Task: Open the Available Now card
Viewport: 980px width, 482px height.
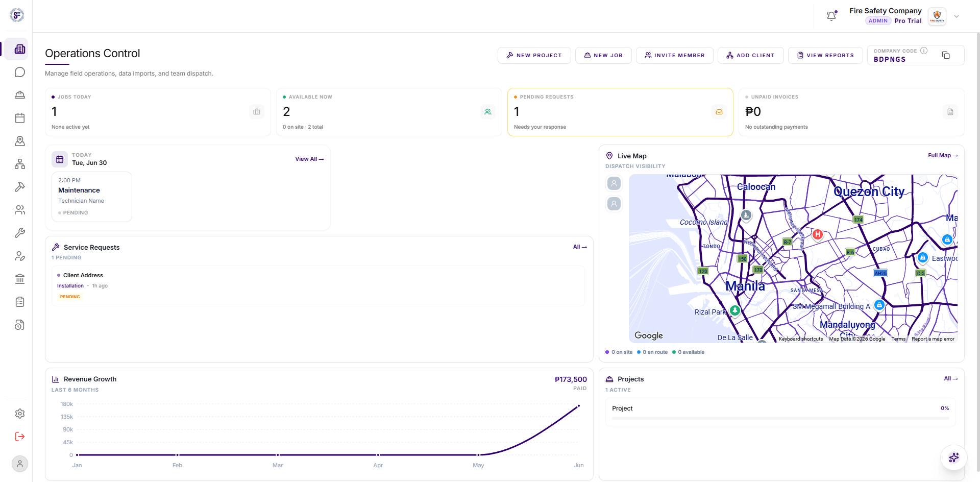Action: (389, 112)
